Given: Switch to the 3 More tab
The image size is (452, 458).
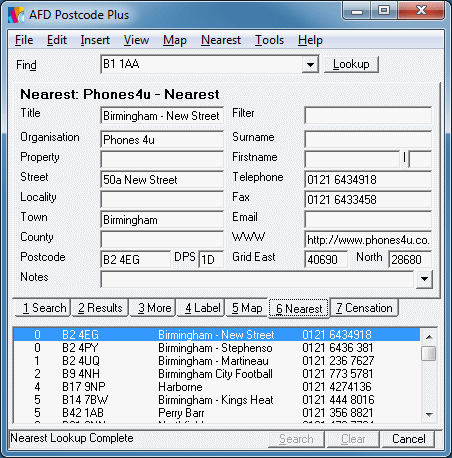Looking at the screenshot, I should click(x=154, y=308).
